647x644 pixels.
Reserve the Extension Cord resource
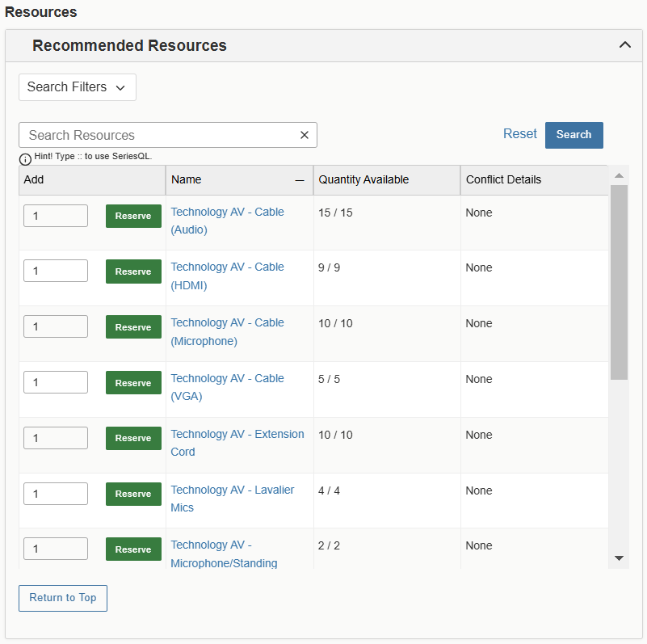tap(133, 438)
